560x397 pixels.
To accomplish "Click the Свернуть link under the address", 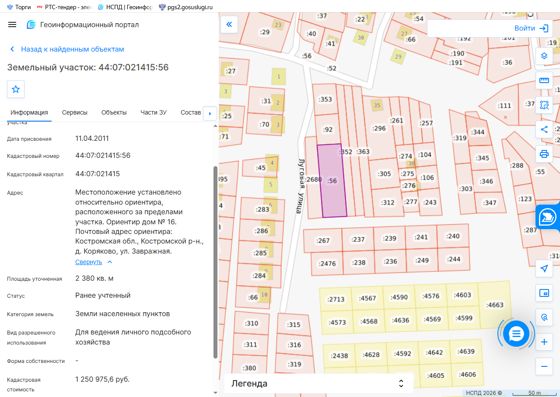I will pyautogui.click(x=89, y=262).
